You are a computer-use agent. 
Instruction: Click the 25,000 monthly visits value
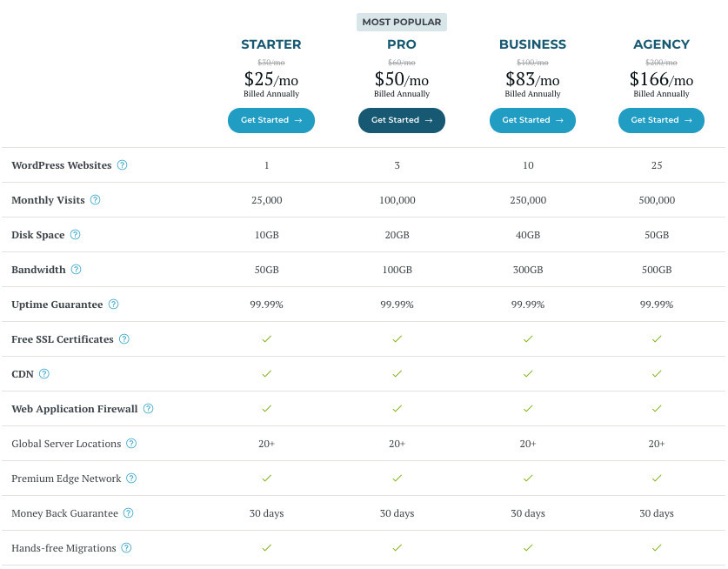click(266, 200)
